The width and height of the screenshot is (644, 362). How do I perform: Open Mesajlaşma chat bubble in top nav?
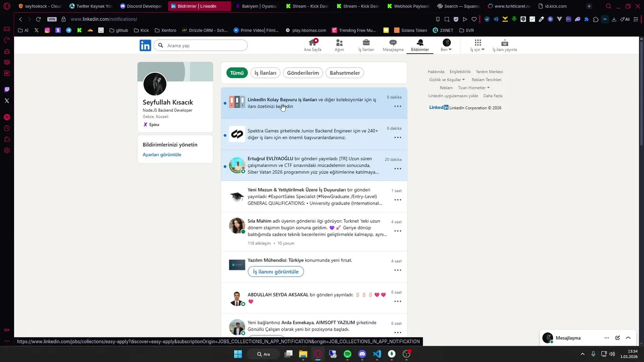pos(393,45)
